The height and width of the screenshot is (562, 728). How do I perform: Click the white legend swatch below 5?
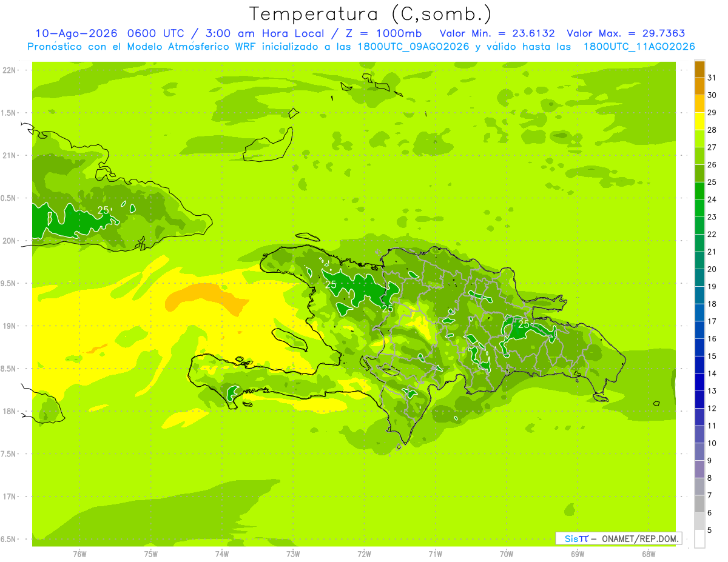coord(699,539)
